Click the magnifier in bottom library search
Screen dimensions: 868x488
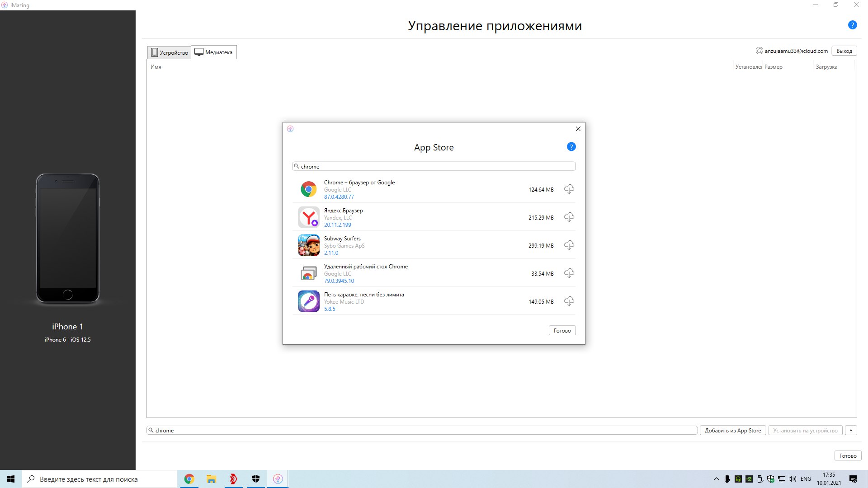151,430
